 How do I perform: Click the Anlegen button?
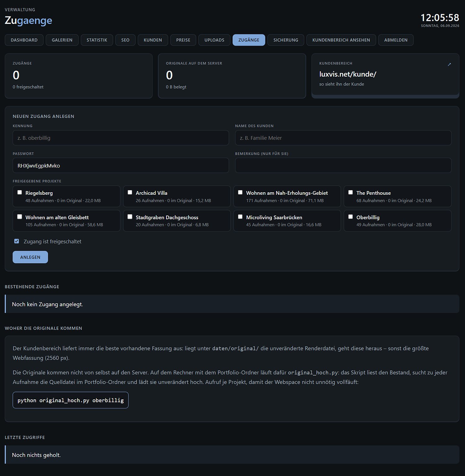pyautogui.click(x=30, y=257)
